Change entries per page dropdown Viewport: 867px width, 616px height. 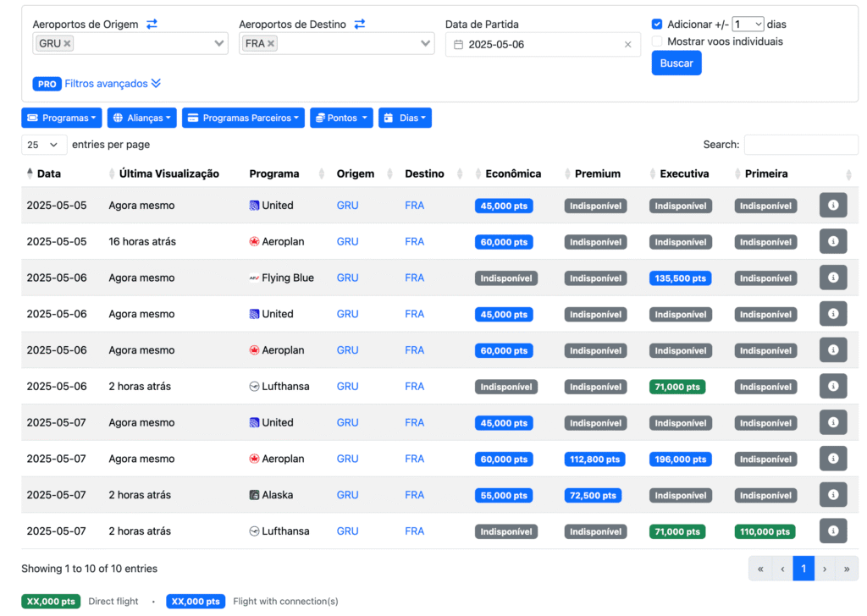coord(44,145)
